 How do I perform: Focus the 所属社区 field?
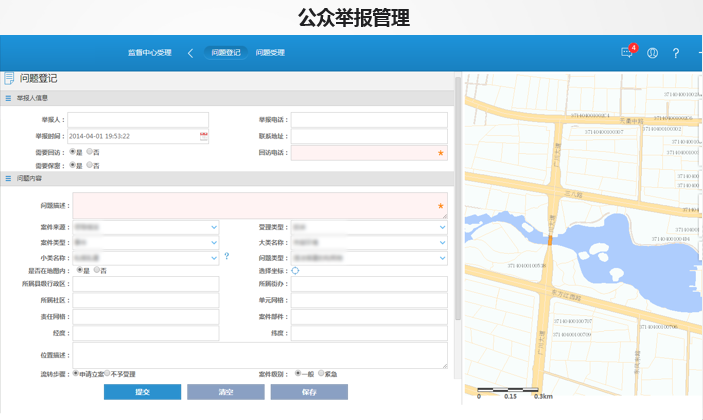pyautogui.click(x=146, y=300)
